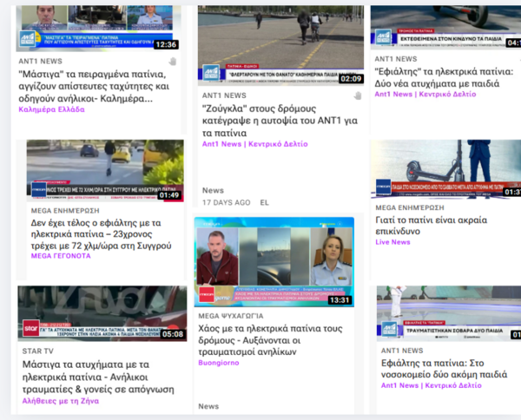Follow the Buongiorno show link
Screen dimensions: 521x420
tap(219, 363)
